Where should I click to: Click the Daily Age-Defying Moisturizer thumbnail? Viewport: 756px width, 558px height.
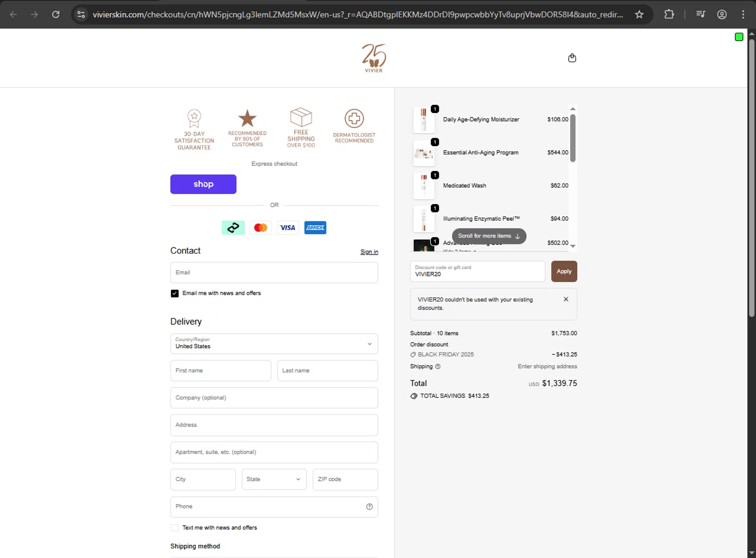point(424,120)
